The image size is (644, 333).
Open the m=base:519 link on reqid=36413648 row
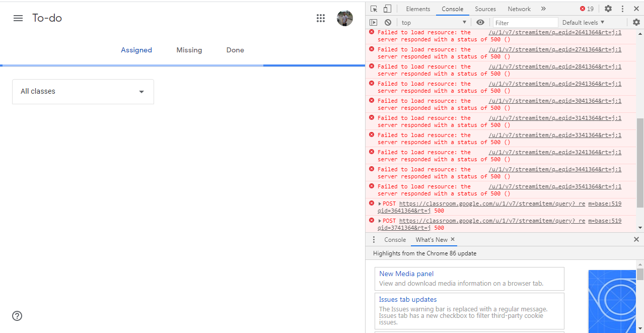[605, 204]
